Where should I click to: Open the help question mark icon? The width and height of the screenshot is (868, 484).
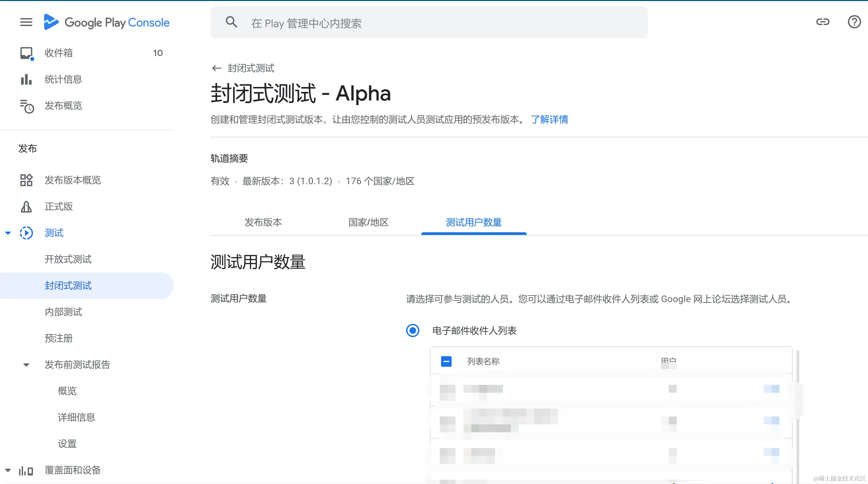(x=854, y=22)
